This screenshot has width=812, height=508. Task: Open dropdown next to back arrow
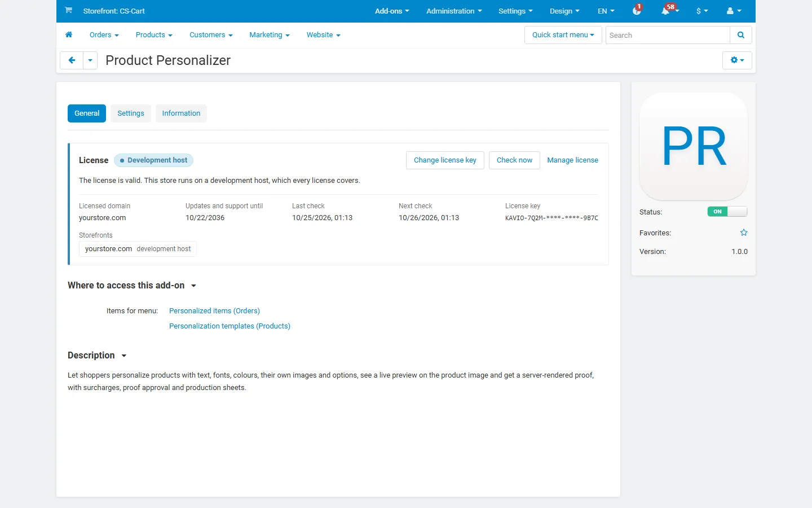(x=90, y=60)
